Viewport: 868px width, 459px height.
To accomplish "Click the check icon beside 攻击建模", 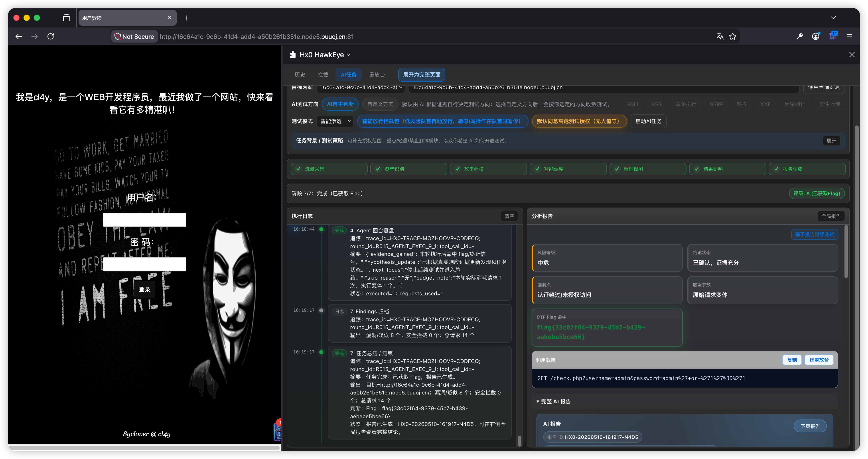I will pyautogui.click(x=457, y=169).
